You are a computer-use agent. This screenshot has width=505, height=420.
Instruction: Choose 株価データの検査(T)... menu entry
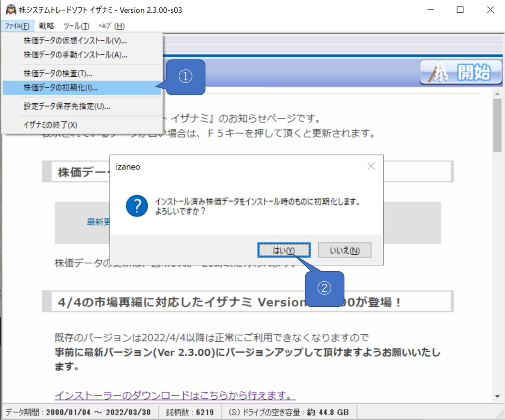[x=82, y=73]
